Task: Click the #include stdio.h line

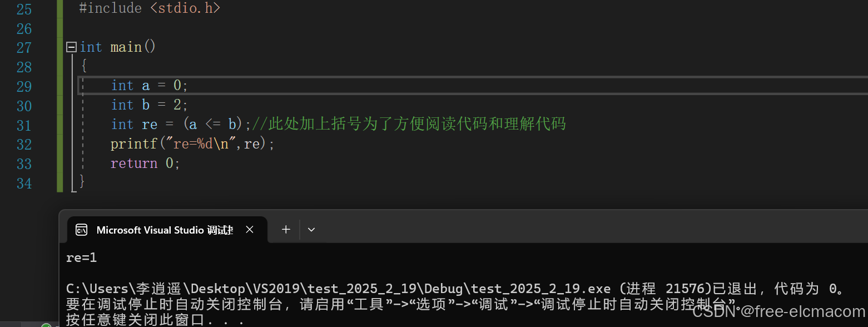Action: point(150,8)
